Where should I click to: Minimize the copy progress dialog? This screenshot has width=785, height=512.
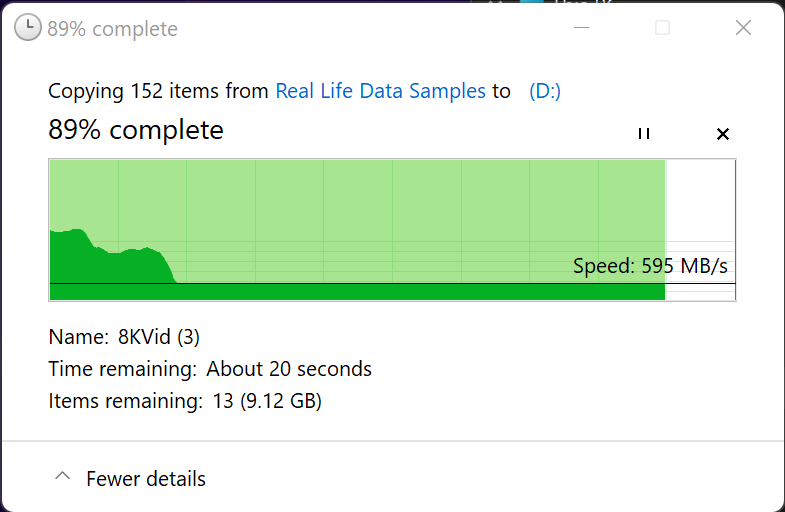(x=581, y=28)
